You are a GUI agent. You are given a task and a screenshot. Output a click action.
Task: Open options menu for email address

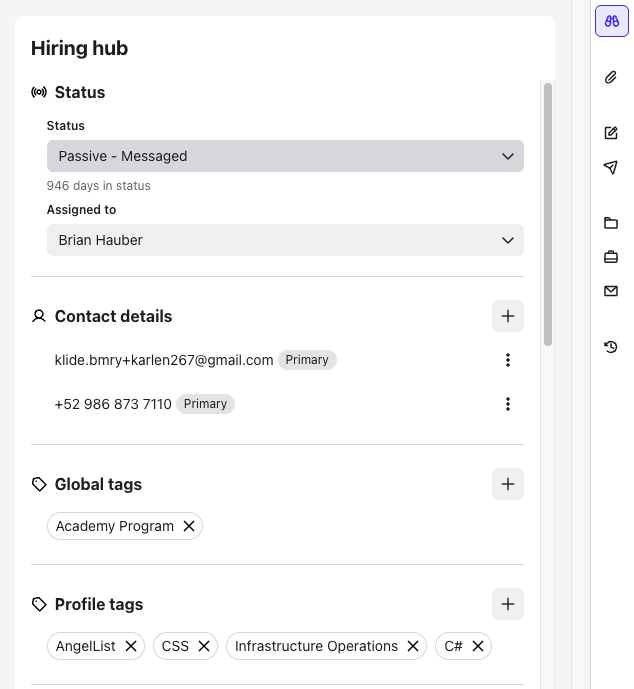[507, 360]
